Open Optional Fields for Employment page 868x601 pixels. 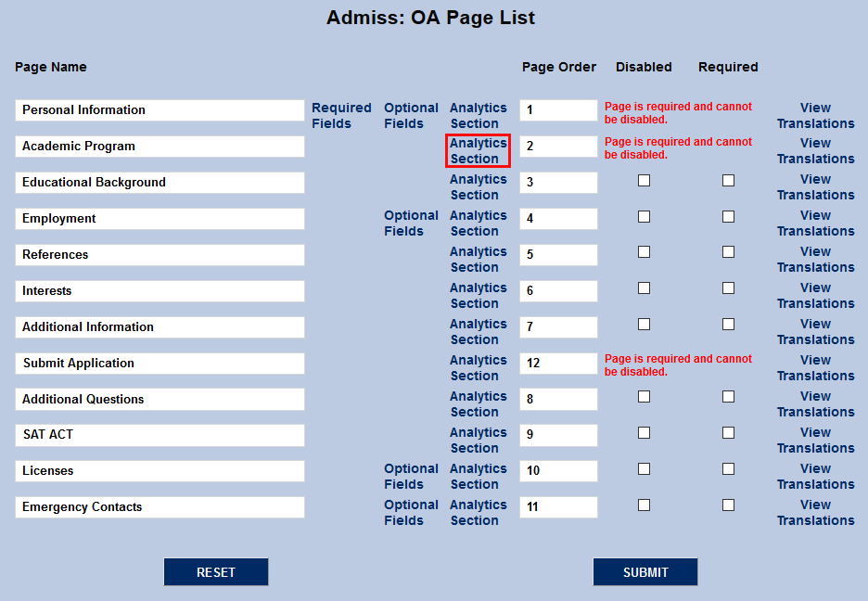pos(411,223)
